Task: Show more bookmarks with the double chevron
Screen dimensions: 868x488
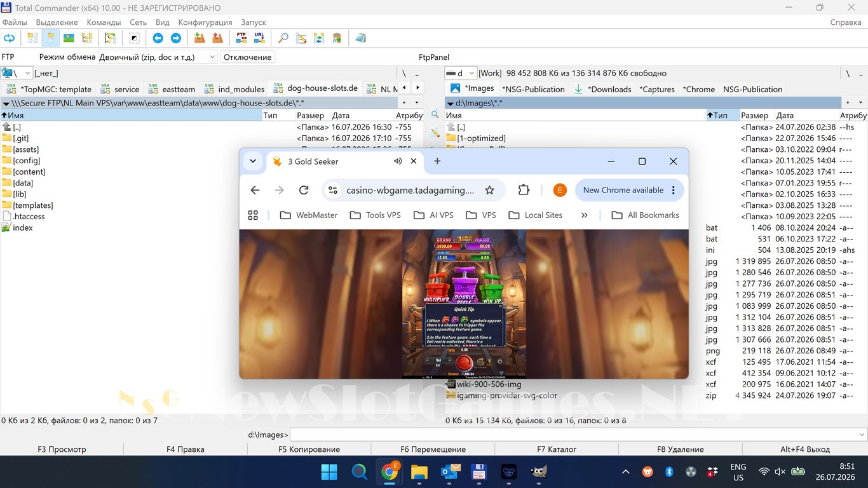Action: click(585, 215)
